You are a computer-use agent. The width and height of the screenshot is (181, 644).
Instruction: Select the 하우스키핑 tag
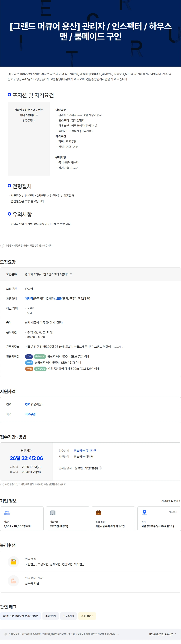pos(68,616)
